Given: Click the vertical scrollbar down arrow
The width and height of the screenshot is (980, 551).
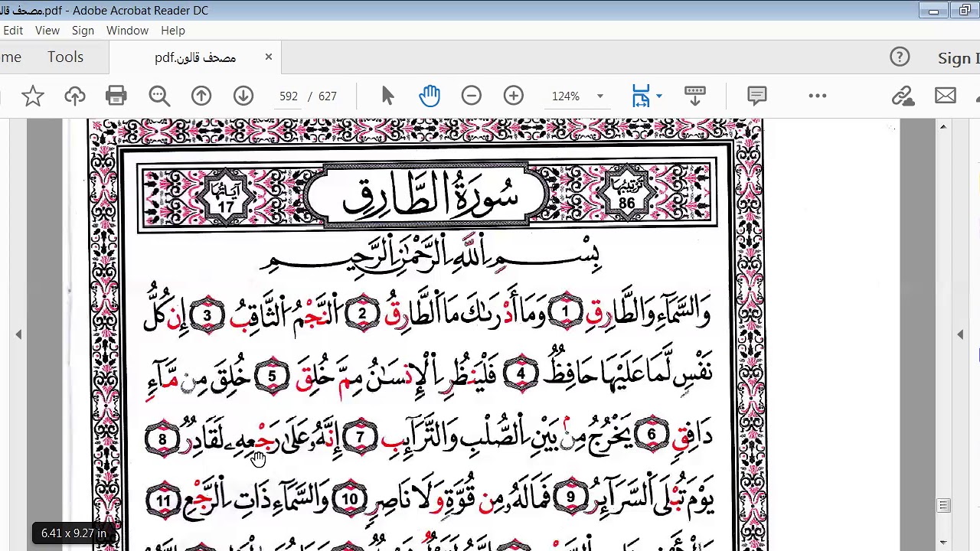Looking at the screenshot, I should point(943,543).
